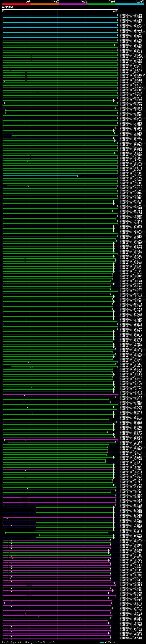
Task: Select the UniRef100_O64811 label
Action: [131, 67]
